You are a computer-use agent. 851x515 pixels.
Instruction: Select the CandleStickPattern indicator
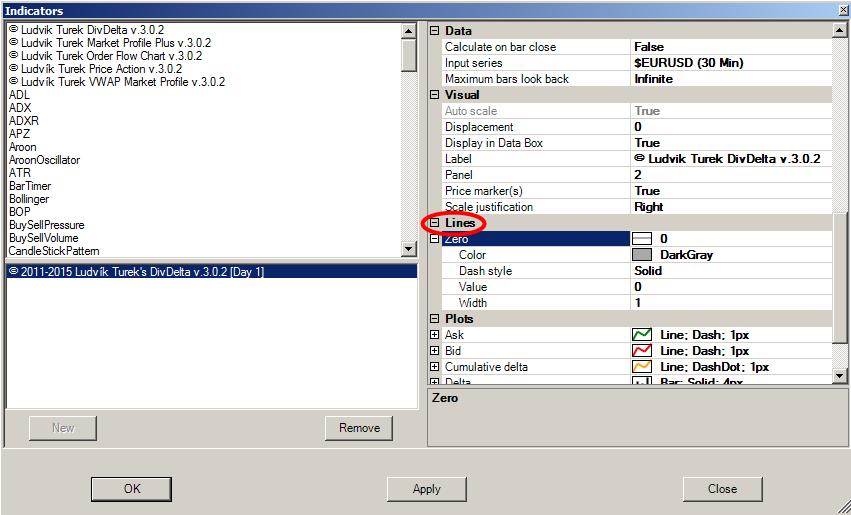point(54,251)
